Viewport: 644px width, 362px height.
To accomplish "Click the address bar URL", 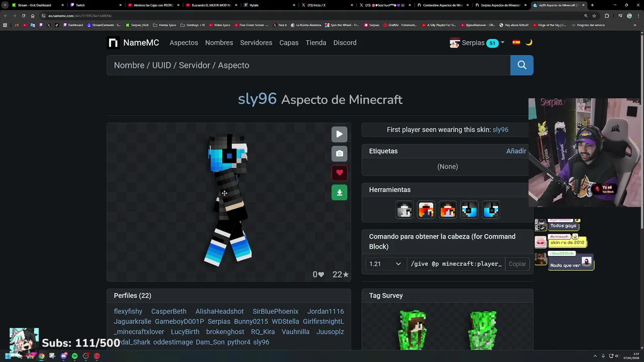I will 80,16.
